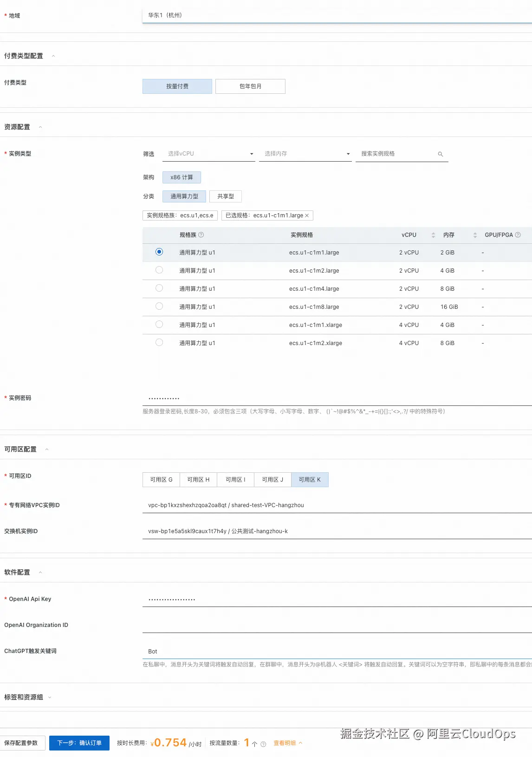Collapse the 软件配置 section
The height and width of the screenshot is (757, 532).
(x=40, y=573)
